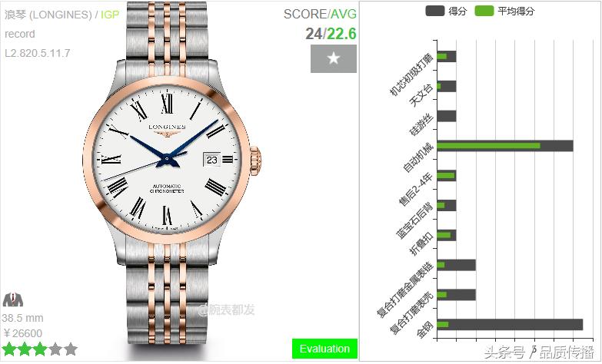This screenshot has height=364, width=602.
Task: Click the fifth gray rating star
Action: pos(71,349)
